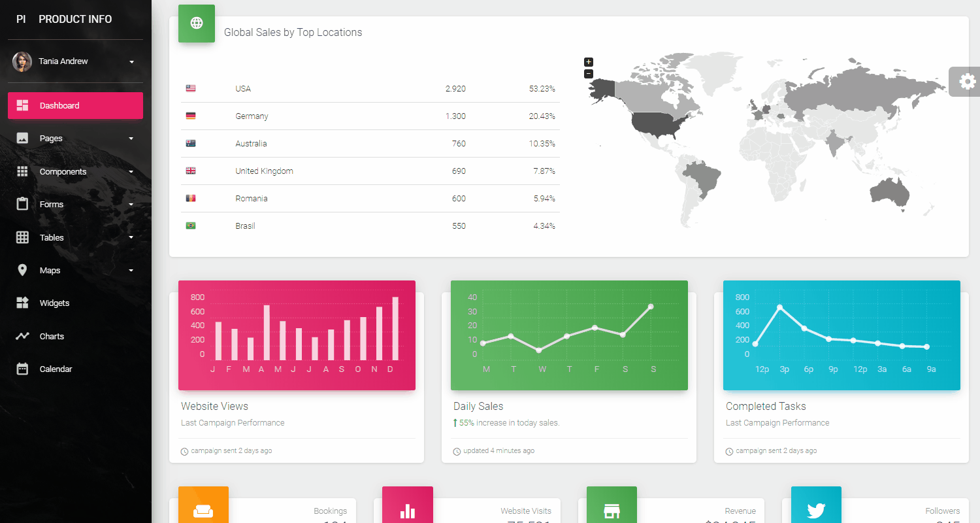
Task: Select the Dashboard grid icon
Action: (x=22, y=105)
